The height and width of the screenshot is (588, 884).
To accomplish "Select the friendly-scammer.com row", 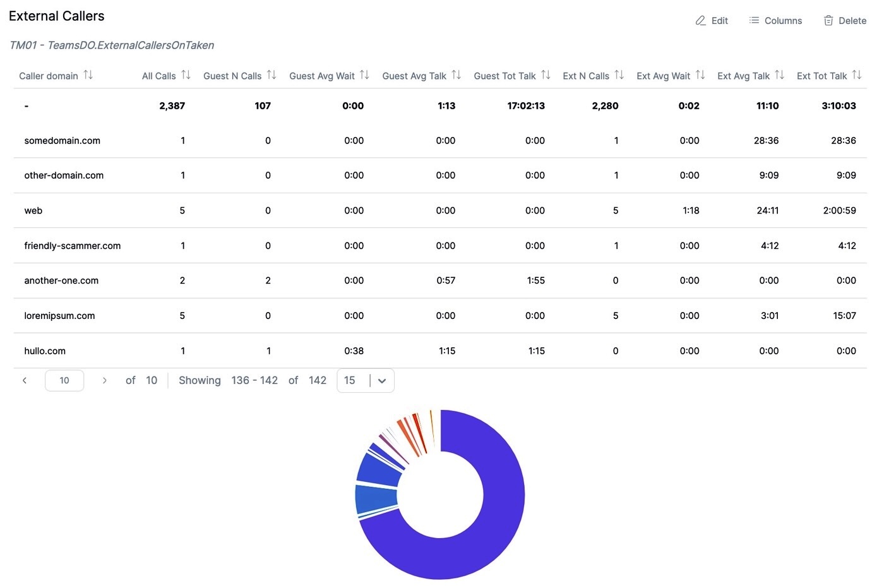I will tap(73, 246).
